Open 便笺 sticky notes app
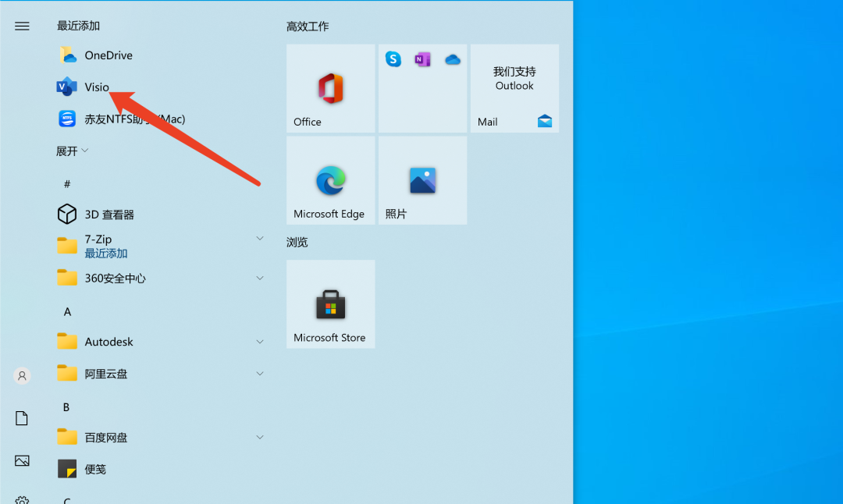The height and width of the screenshot is (504, 843). 94,470
